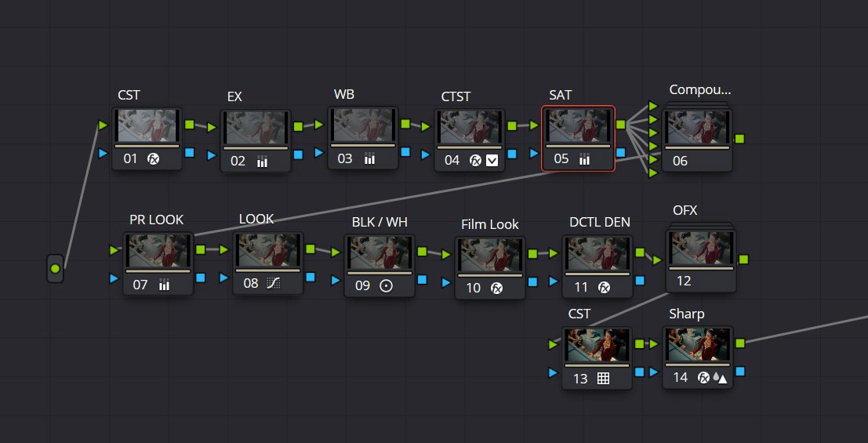The image size is (868, 443).
Task: Click the 'DCTL DEN' node label
Action: 600,222
